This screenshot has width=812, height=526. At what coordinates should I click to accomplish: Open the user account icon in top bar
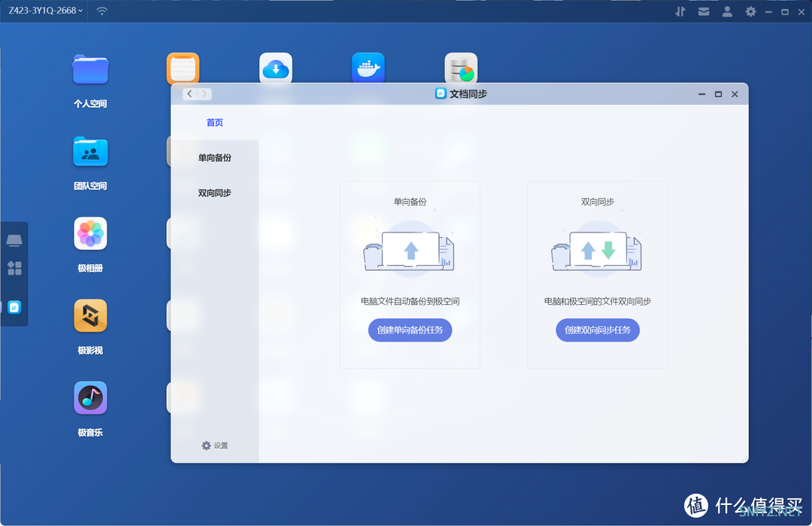tap(727, 11)
